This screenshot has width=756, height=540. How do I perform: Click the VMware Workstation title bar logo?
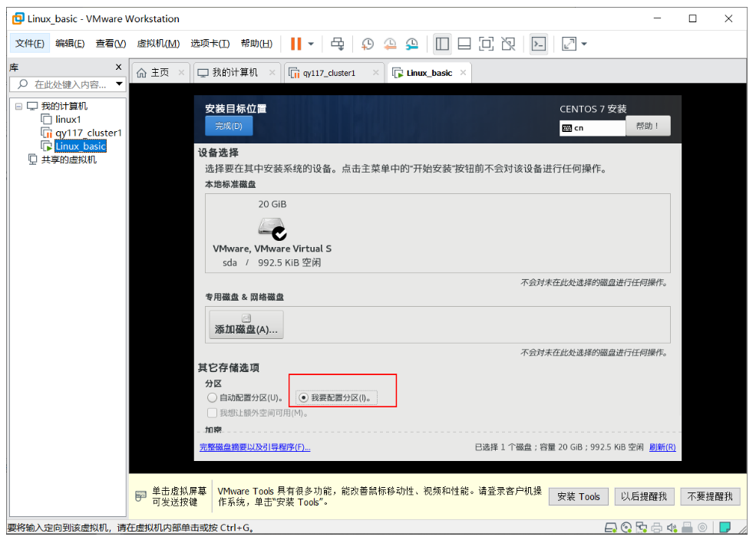18,18
